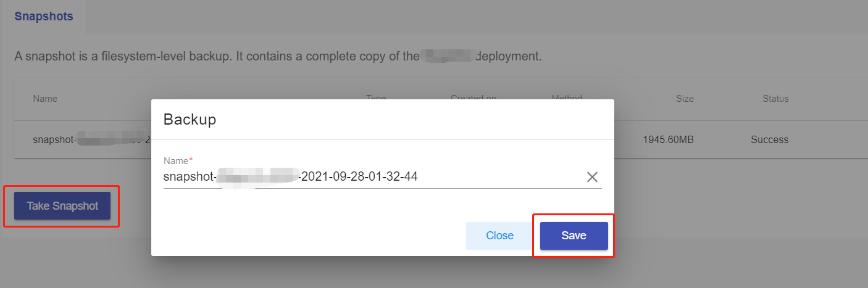Click the Name column header
The image size is (868, 288).
point(45,99)
